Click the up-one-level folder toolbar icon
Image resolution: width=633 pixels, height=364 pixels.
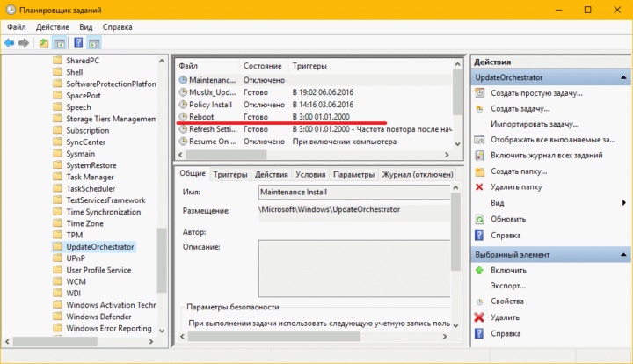point(44,42)
